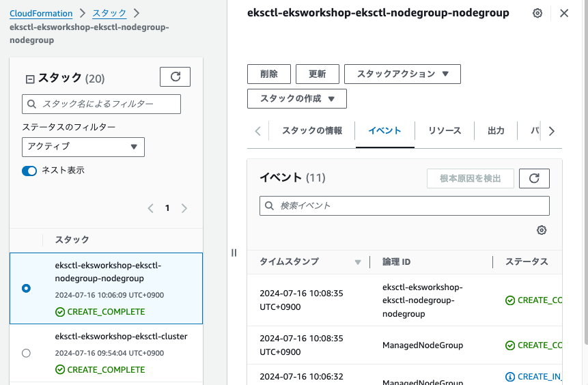Click the ステータス column header
This screenshot has height=385, width=588.
(527, 261)
